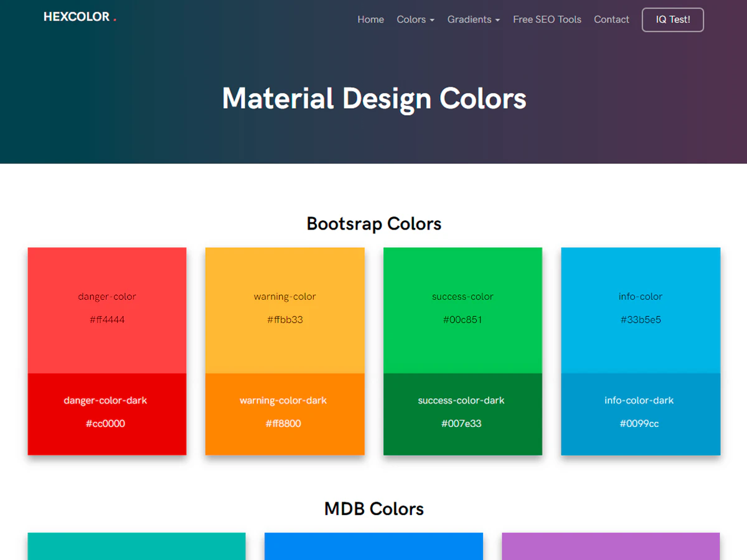Select the danger-color #ff4444 swatch
Screen dimensions: 747x560
point(106,309)
